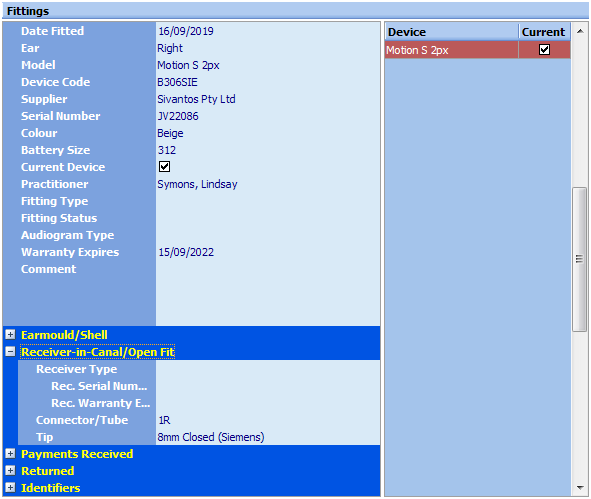
Task: Expand the Identifiers section
Action: (11, 488)
